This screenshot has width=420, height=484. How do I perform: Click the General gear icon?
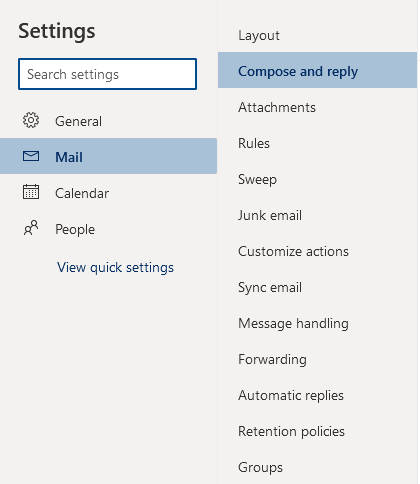31,120
